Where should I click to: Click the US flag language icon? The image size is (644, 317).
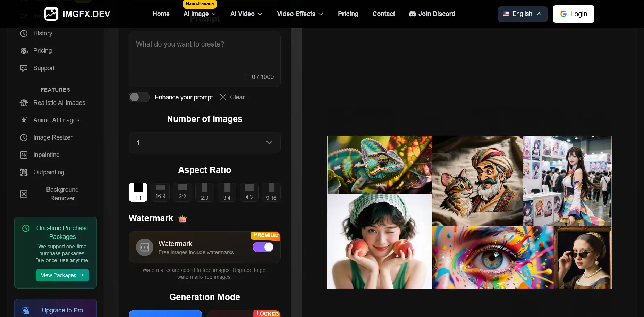pyautogui.click(x=506, y=14)
